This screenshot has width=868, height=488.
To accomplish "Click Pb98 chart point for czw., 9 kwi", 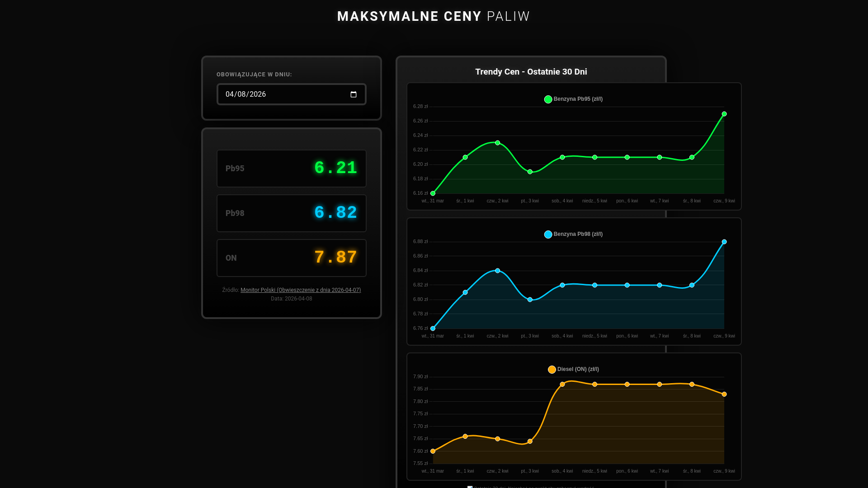I will click(x=724, y=242).
